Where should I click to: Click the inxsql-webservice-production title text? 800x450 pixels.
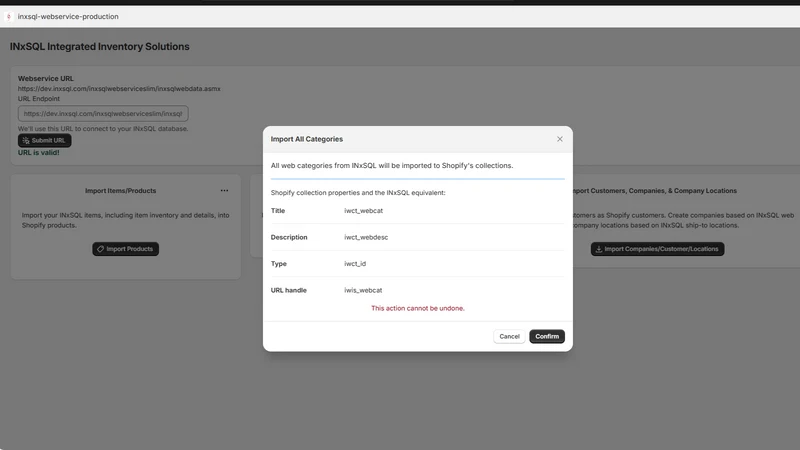click(x=68, y=16)
